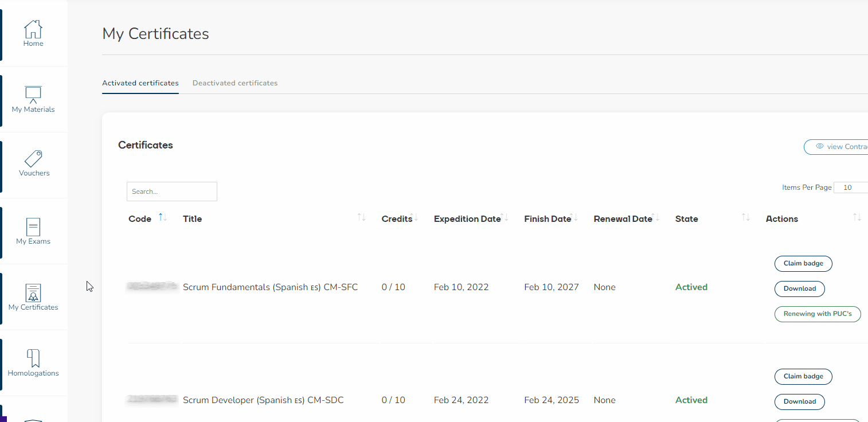The height and width of the screenshot is (422, 868).
Task: Open My Materials from the sidebar
Action: (x=33, y=95)
